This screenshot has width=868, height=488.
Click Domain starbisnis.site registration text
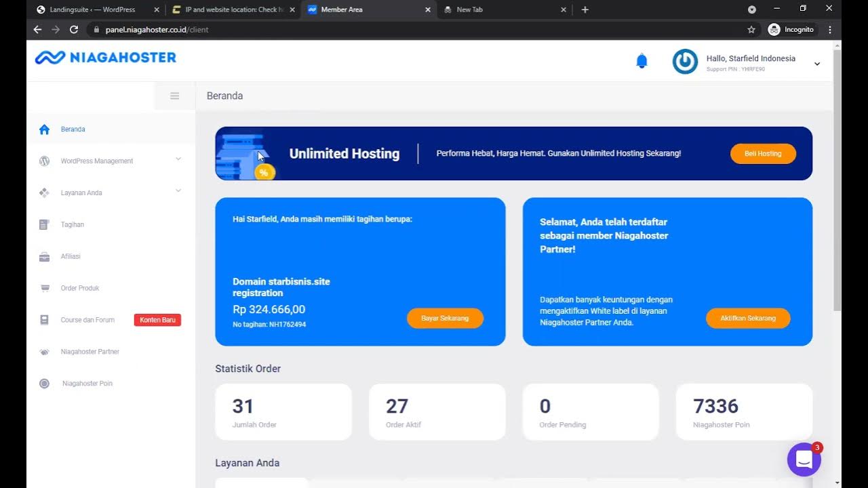pos(281,287)
